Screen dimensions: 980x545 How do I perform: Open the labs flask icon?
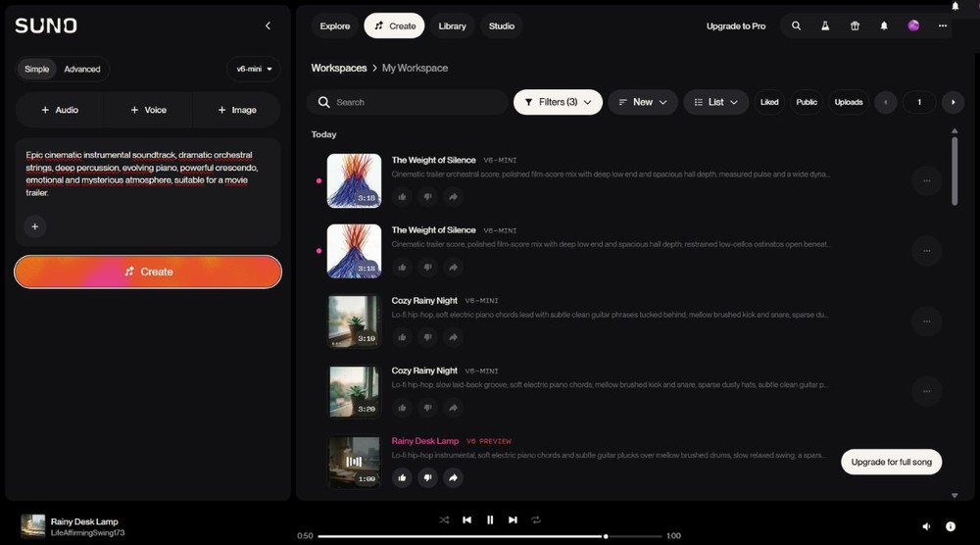825,25
